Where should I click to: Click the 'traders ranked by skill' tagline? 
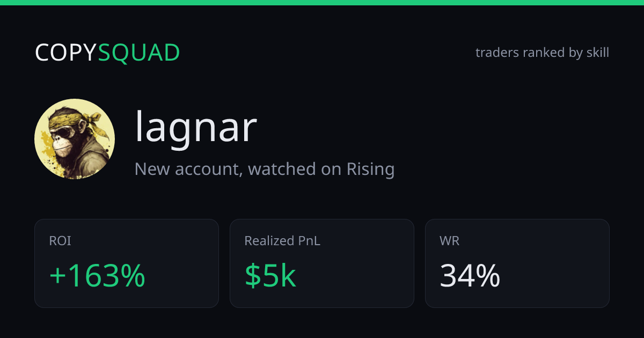tap(542, 53)
